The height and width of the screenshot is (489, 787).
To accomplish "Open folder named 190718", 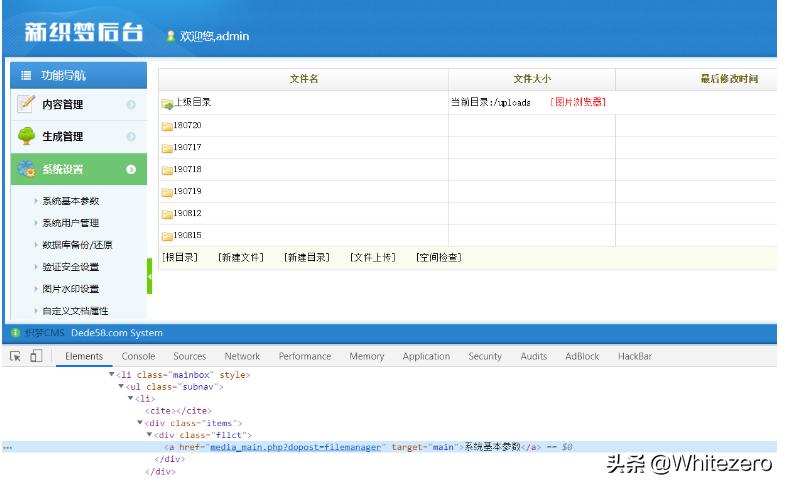I will [187, 169].
